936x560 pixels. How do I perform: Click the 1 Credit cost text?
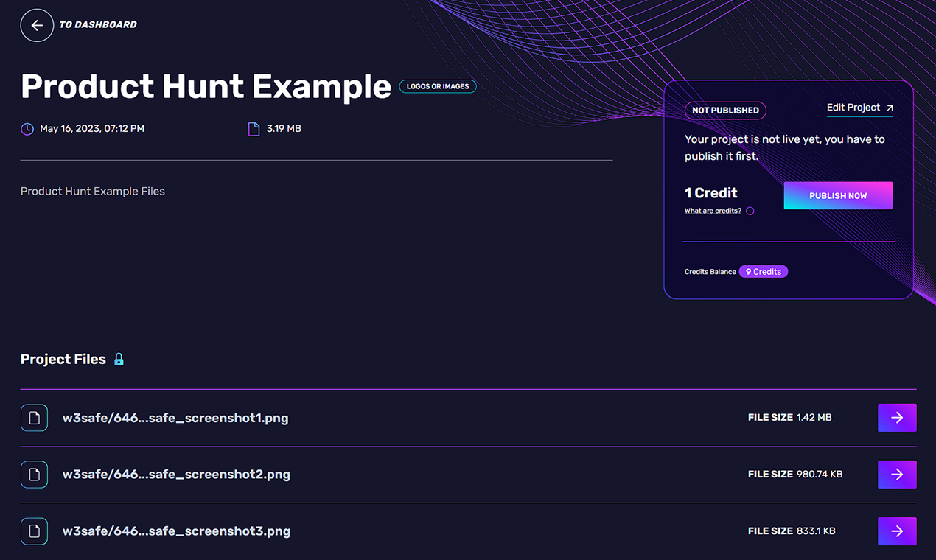pyautogui.click(x=710, y=193)
